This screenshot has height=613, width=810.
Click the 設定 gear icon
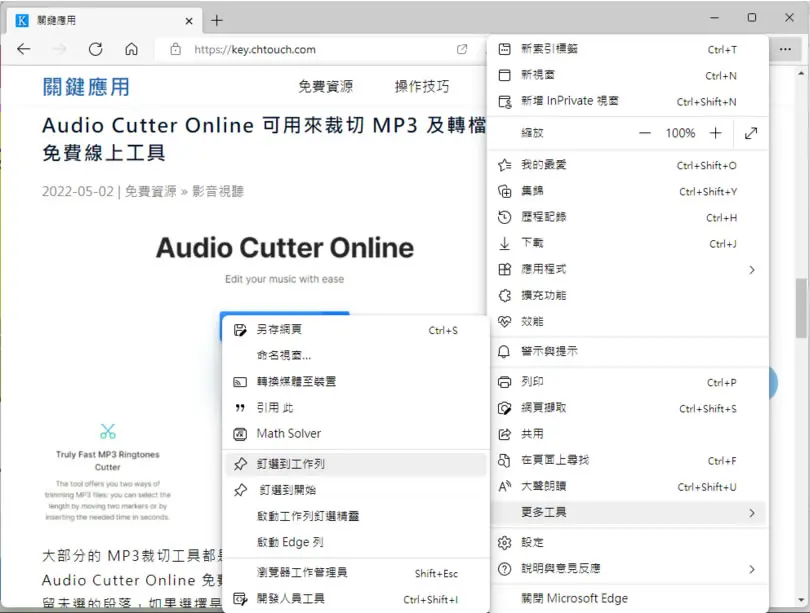coord(504,543)
